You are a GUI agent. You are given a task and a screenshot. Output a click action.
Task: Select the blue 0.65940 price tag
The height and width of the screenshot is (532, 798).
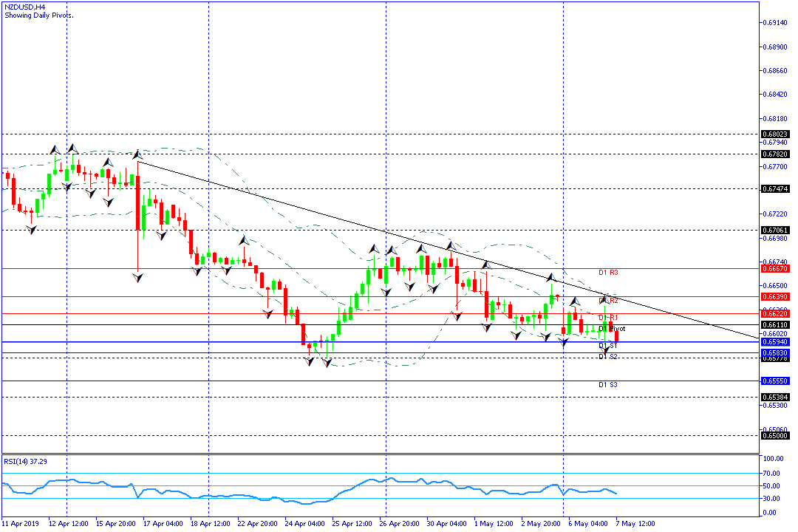pyautogui.click(x=774, y=342)
